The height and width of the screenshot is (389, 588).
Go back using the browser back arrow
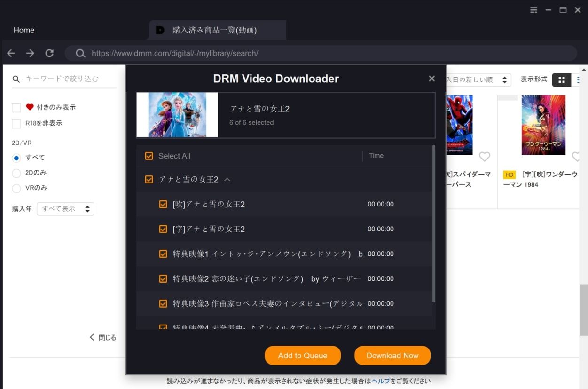tap(11, 53)
